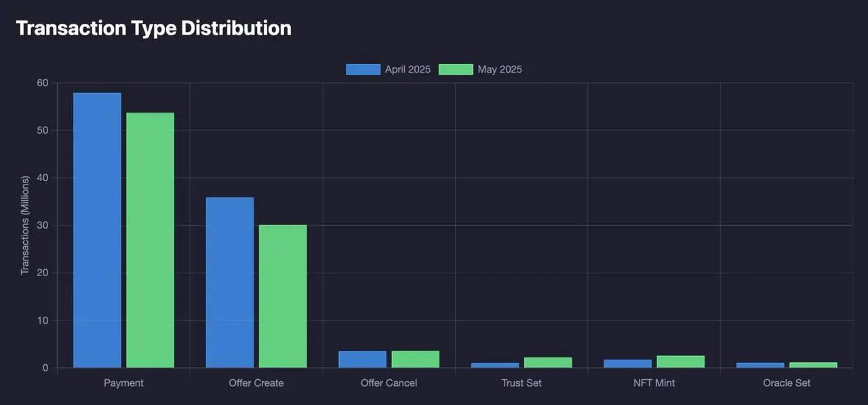Click the blue April Payment bar
The height and width of the screenshot is (405, 868).
[97, 231]
